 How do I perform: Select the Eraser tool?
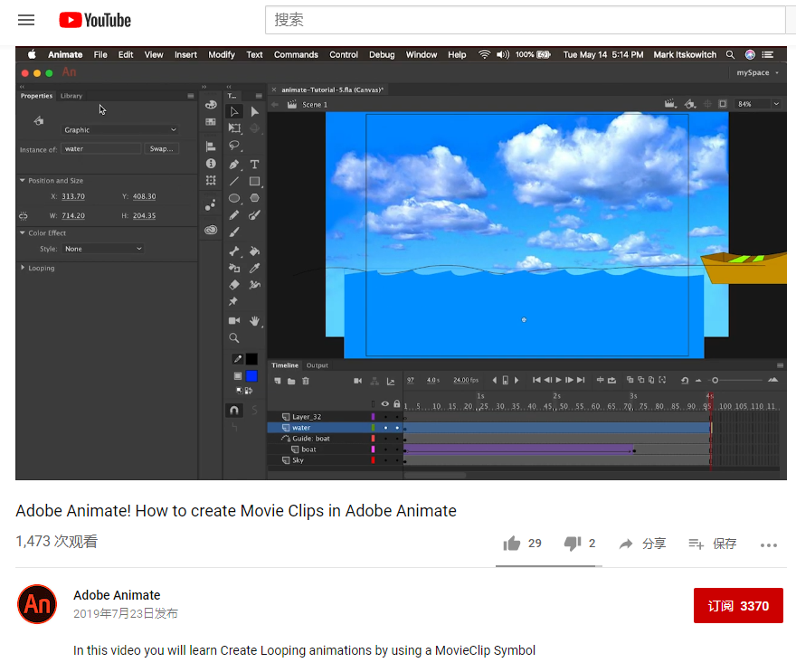[234, 285]
